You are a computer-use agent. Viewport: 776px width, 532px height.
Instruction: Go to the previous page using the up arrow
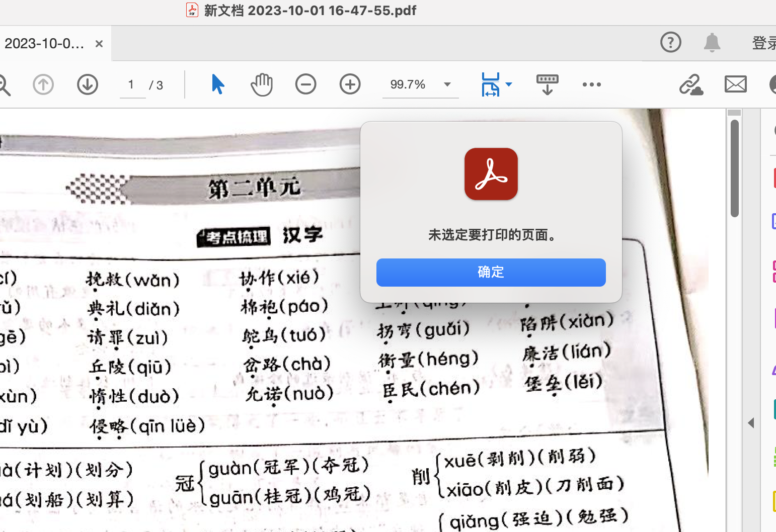(43, 84)
